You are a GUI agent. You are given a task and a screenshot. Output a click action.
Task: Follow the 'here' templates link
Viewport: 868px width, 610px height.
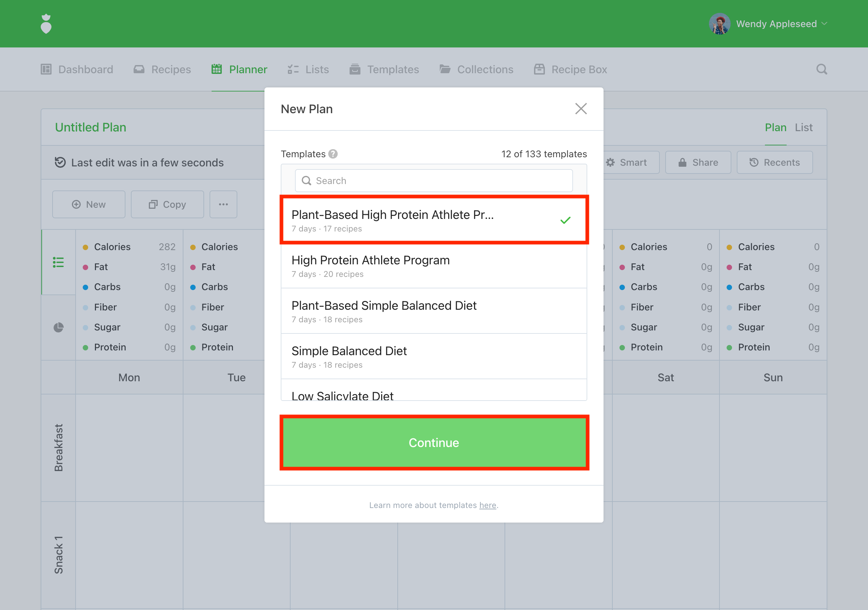tap(487, 505)
